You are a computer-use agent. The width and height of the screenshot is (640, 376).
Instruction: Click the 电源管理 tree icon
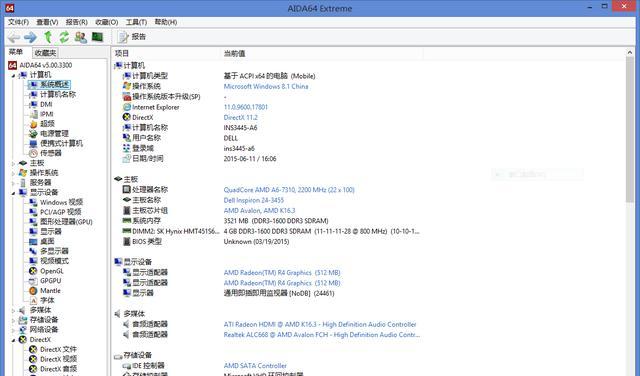(33, 134)
